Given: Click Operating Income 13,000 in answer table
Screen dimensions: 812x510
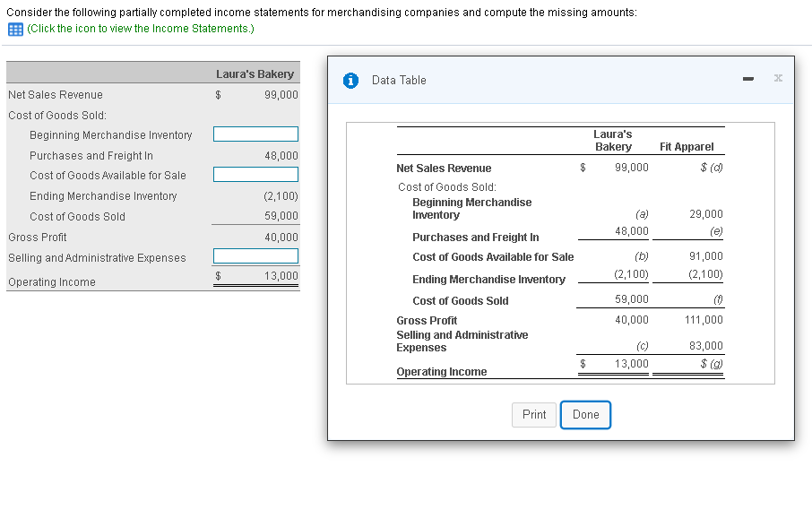Looking at the screenshot, I should coord(281,276).
